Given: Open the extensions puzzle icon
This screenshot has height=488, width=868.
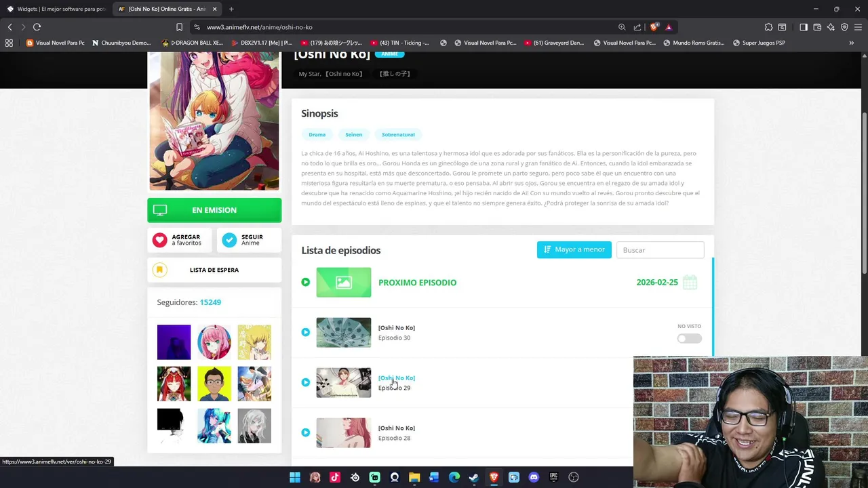Looking at the screenshot, I should pyautogui.click(x=768, y=27).
